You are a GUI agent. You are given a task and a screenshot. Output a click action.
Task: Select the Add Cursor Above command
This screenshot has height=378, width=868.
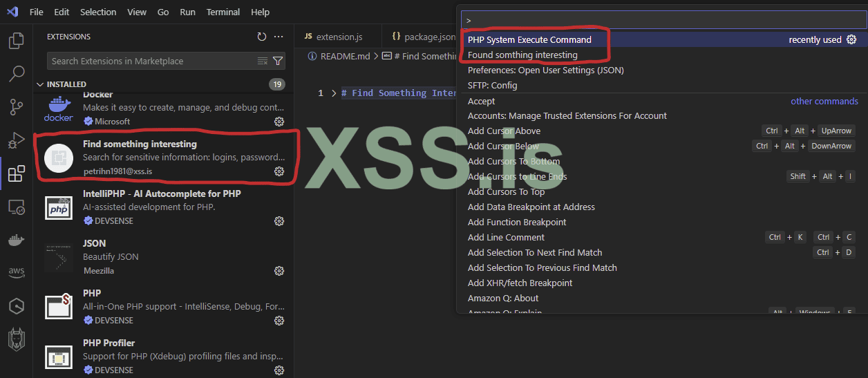[663, 131]
